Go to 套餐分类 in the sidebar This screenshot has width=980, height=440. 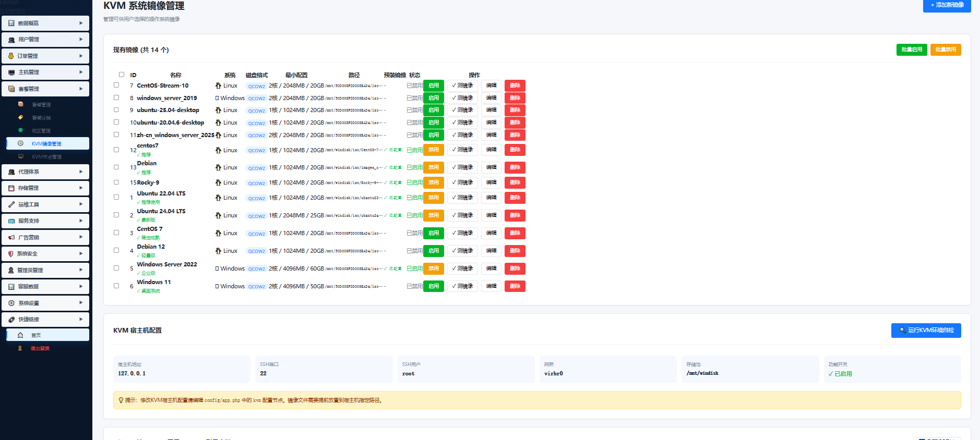click(47, 117)
